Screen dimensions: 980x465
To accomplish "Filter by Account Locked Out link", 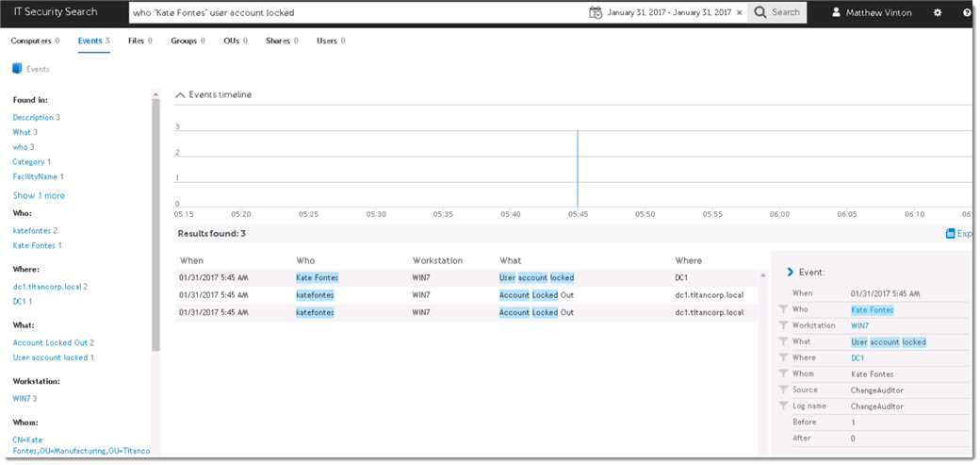I will point(50,343).
